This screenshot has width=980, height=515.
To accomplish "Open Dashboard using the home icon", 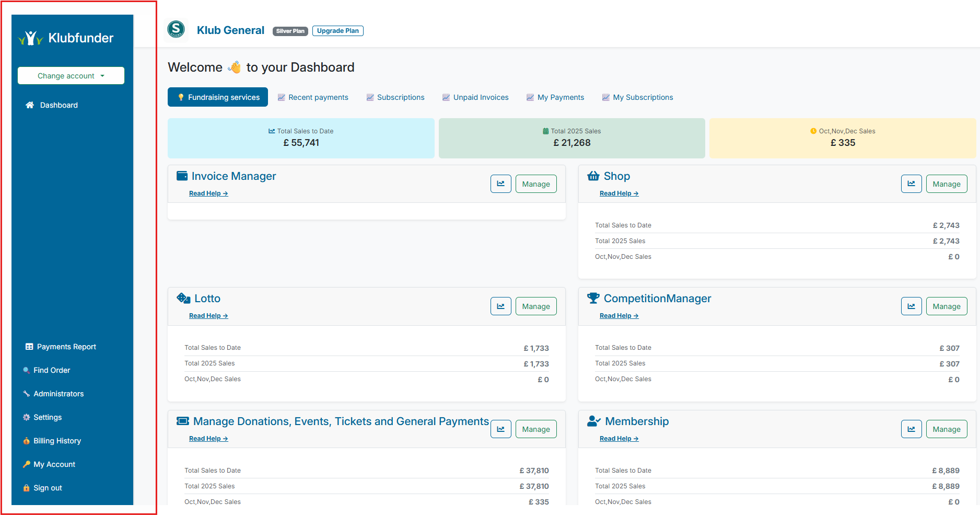I will [30, 105].
